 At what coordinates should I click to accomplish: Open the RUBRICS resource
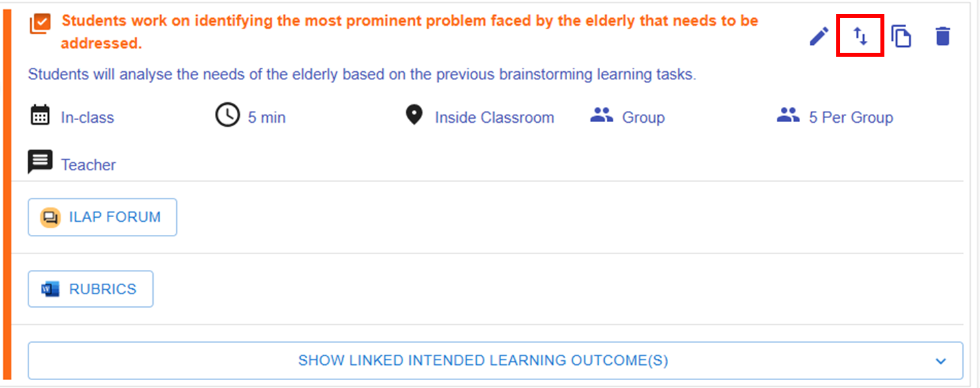click(x=90, y=289)
